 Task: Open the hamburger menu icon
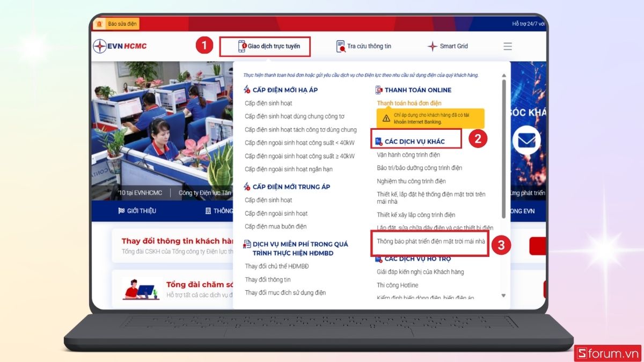click(508, 46)
